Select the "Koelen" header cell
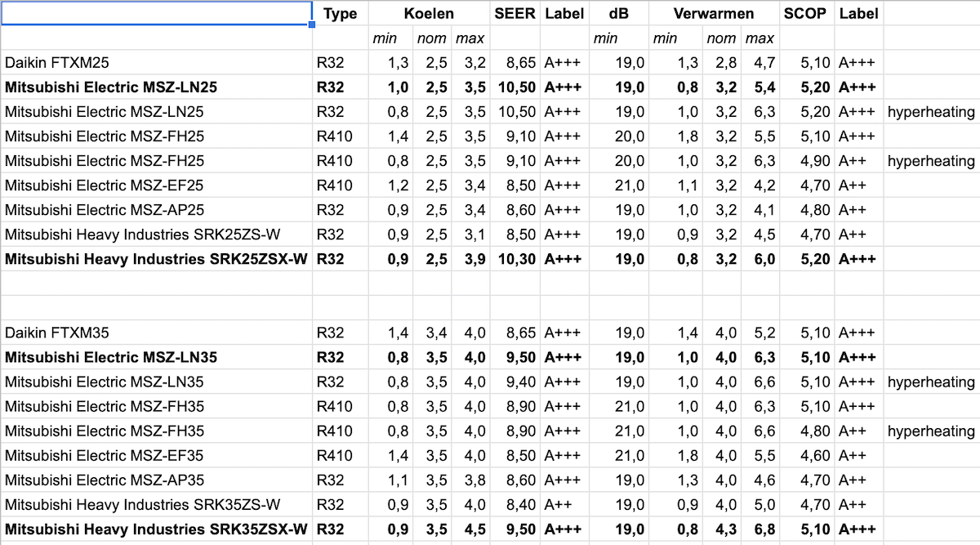This screenshot has width=980, height=545. [429, 13]
